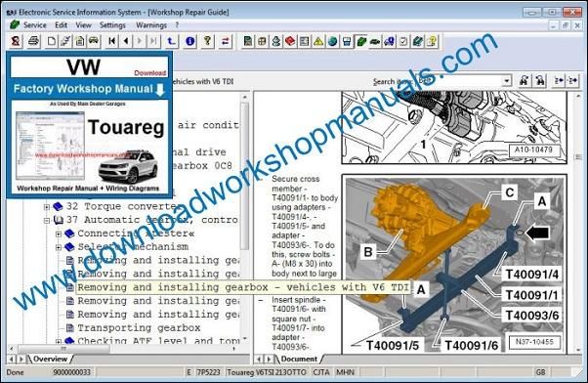Open the View menu

83,25
